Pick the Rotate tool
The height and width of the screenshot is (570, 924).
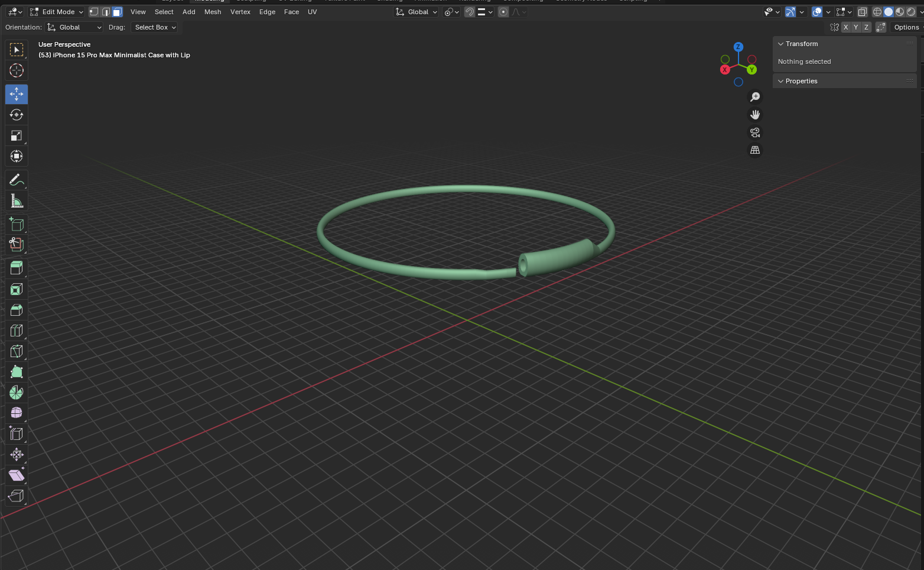17,115
